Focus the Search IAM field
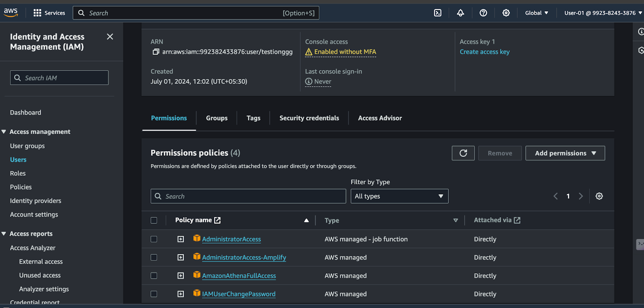644x308 pixels. [x=59, y=78]
